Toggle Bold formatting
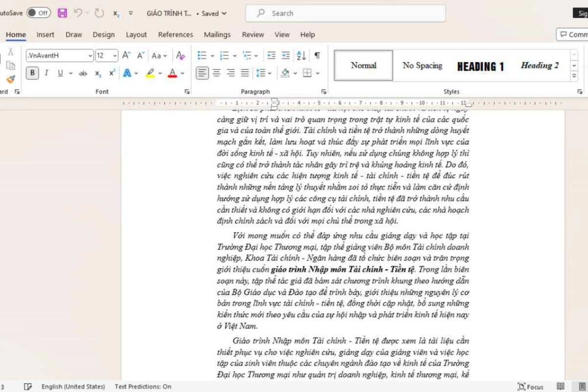The image size is (588, 392). pyautogui.click(x=32, y=73)
